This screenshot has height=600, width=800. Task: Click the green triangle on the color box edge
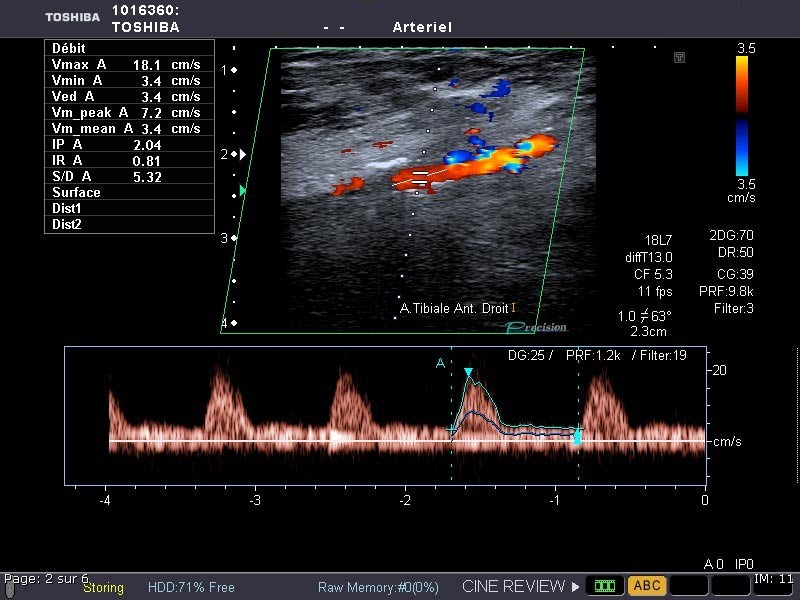point(243,191)
